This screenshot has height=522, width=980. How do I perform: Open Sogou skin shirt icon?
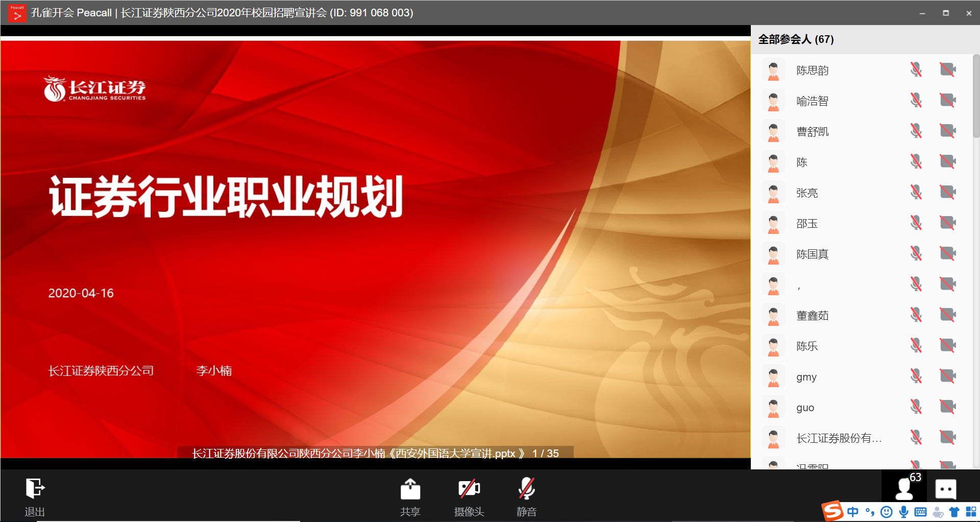[x=954, y=512]
